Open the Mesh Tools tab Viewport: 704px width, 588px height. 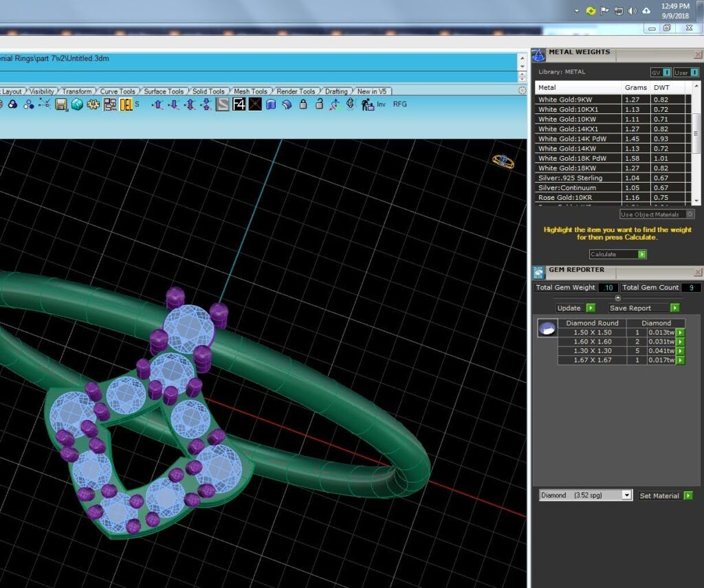tap(250, 91)
